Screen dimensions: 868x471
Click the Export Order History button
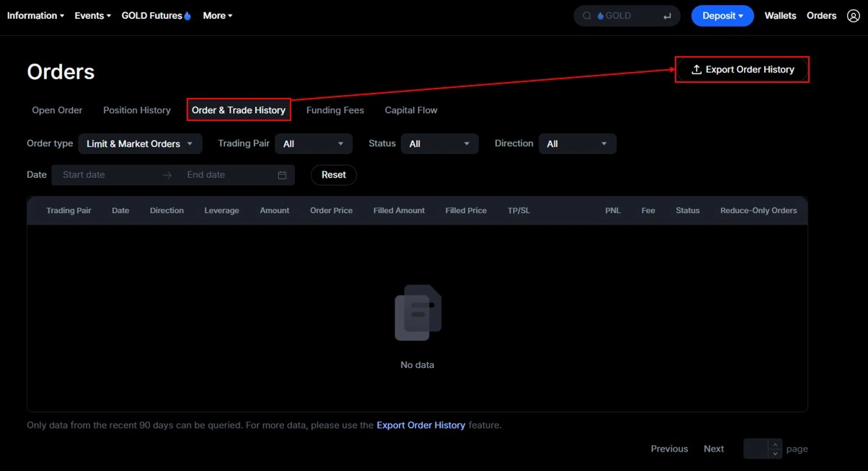pos(742,70)
